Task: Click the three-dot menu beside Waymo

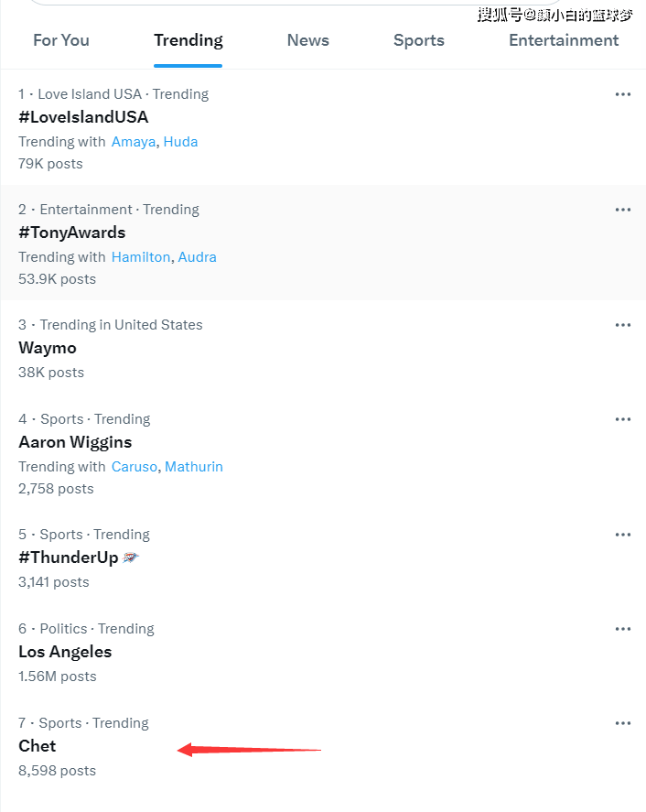Action: coord(623,325)
